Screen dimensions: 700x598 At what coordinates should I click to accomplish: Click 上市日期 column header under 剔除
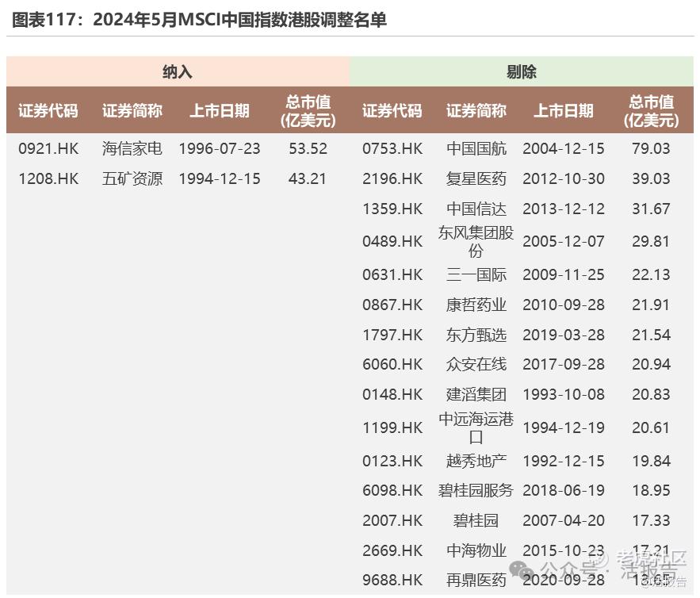pos(564,110)
